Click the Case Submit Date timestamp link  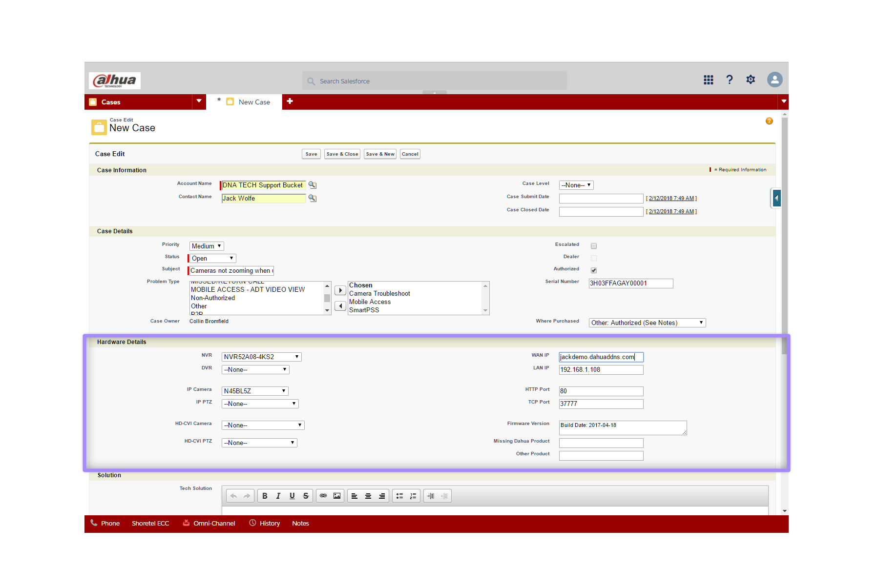[671, 199]
